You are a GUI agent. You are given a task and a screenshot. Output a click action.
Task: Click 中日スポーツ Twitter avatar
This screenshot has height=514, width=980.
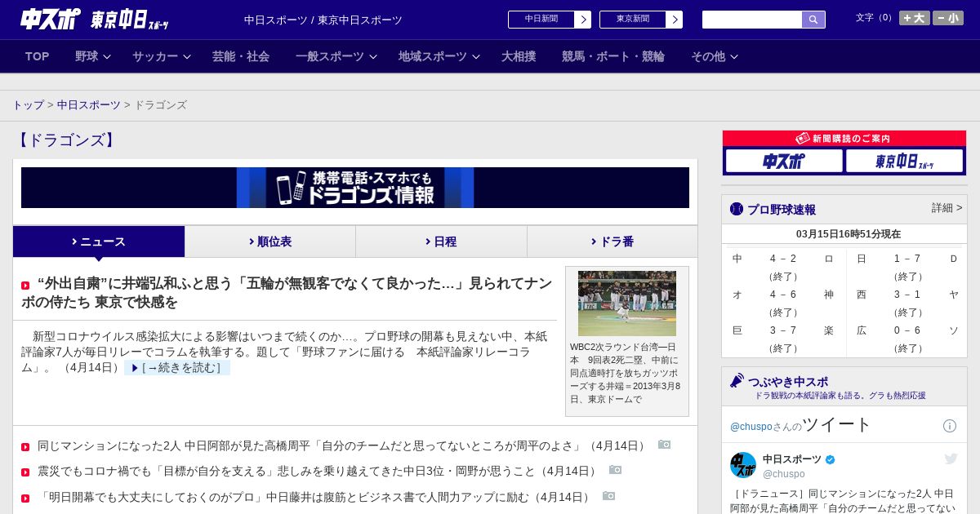point(743,465)
